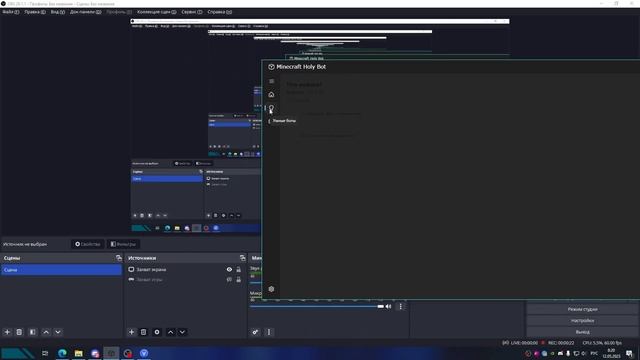The height and width of the screenshot is (360, 640).
Task: Open notification center in system tray
Action: (x=629, y=353)
